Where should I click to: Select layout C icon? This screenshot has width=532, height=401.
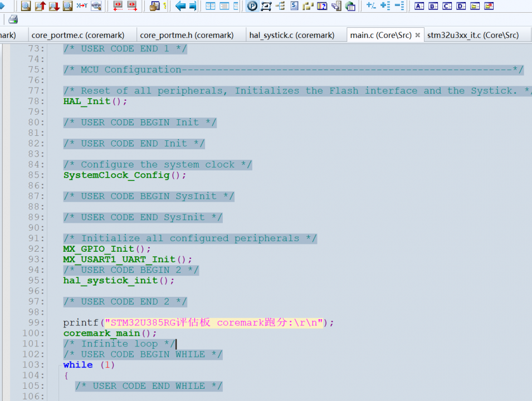point(447,6)
